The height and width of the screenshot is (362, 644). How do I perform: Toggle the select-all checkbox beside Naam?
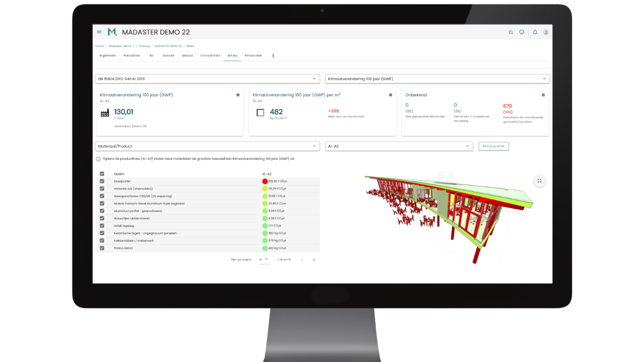tap(102, 174)
